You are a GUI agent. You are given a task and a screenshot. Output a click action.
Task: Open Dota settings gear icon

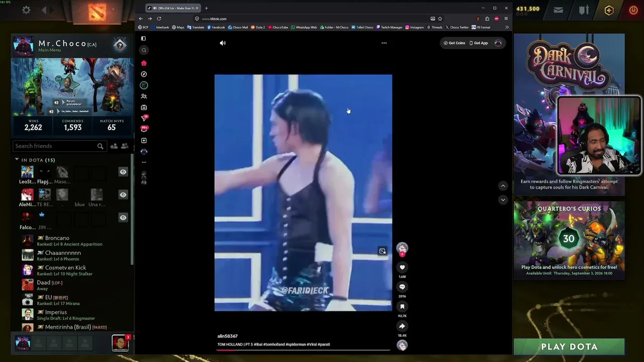click(26, 10)
